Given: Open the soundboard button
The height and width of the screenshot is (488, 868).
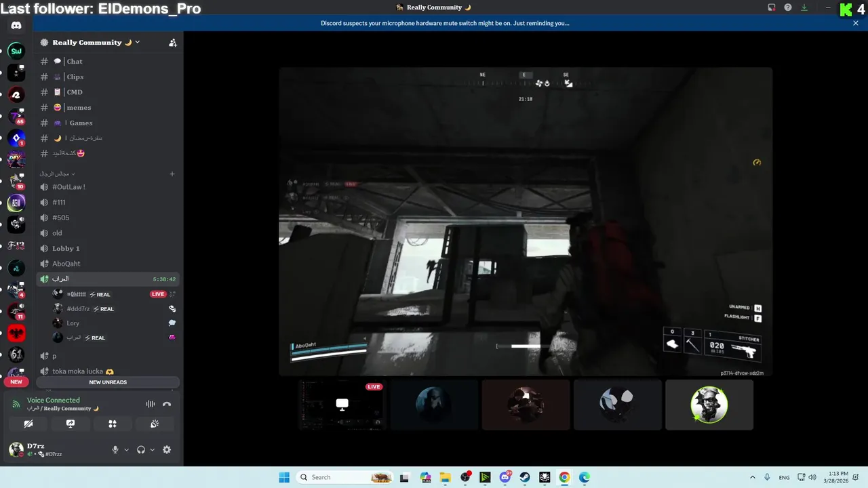Looking at the screenshot, I should coord(155,424).
